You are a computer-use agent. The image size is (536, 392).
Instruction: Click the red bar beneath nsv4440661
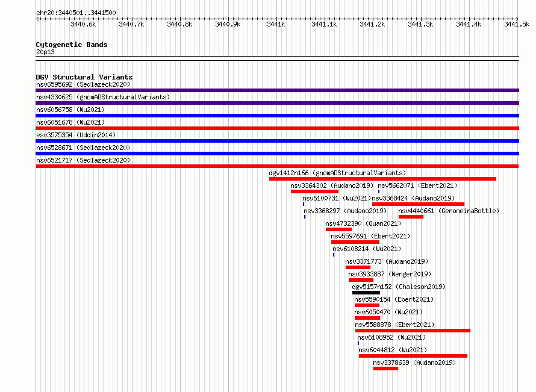(x=411, y=217)
